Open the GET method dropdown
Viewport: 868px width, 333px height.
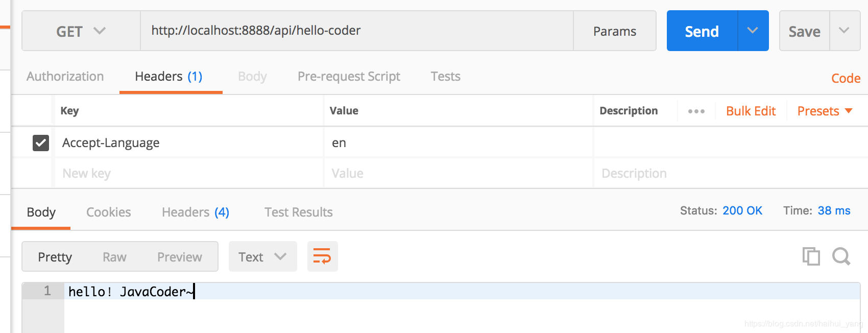tap(81, 31)
